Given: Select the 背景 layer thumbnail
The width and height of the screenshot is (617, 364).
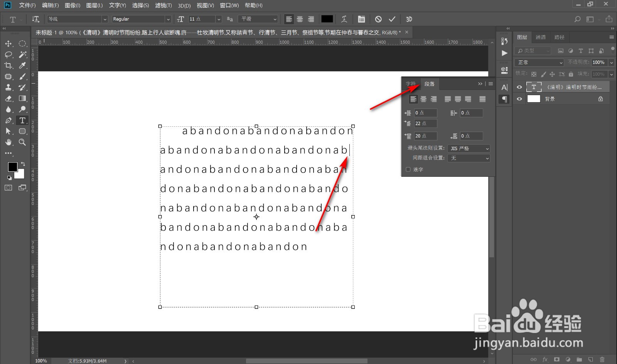Looking at the screenshot, I should point(534,99).
